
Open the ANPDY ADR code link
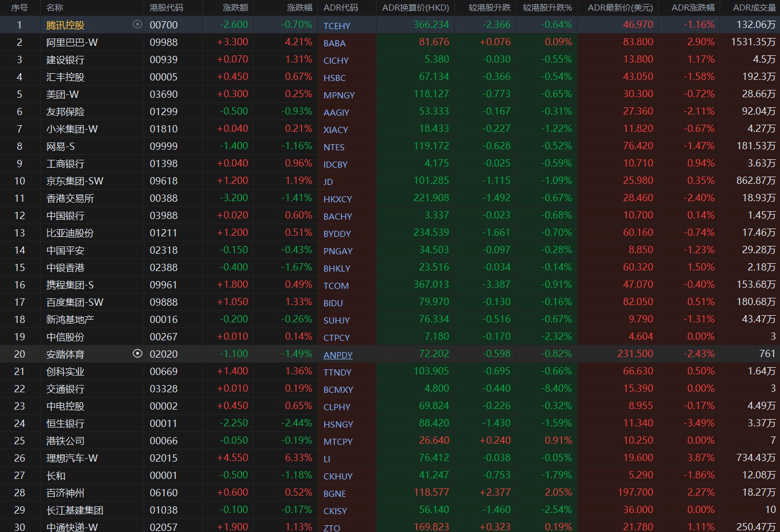pyautogui.click(x=338, y=355)
